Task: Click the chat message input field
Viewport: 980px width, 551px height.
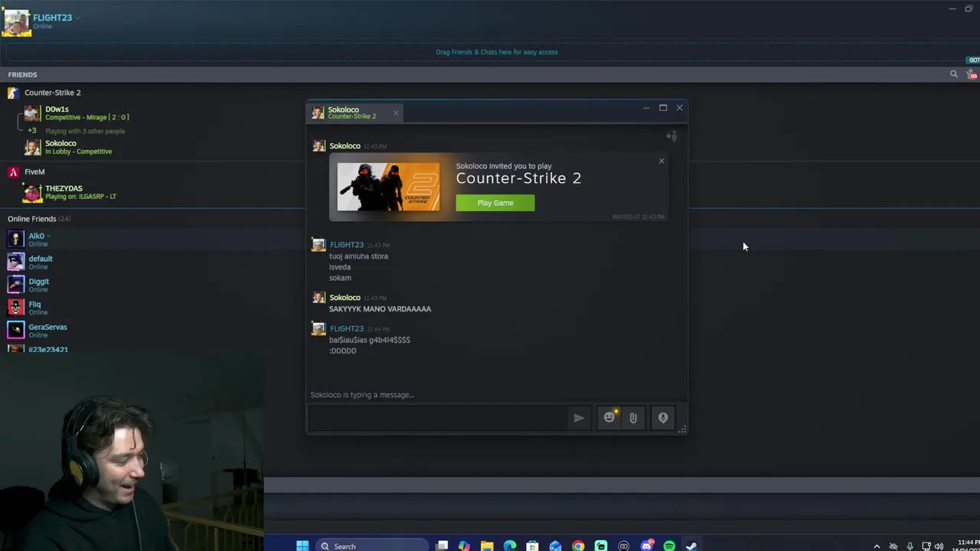Action: coord(438,418)
